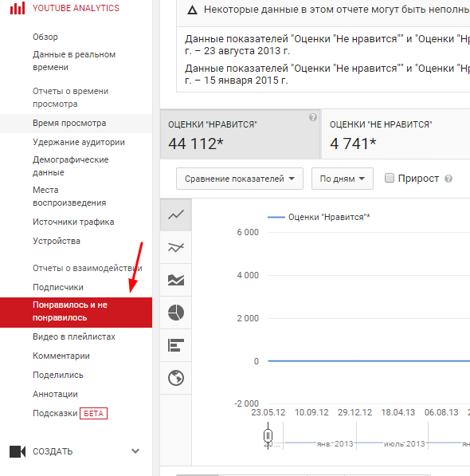
Task: Open Обзор in the sidebar
Action: click(45, 37)
